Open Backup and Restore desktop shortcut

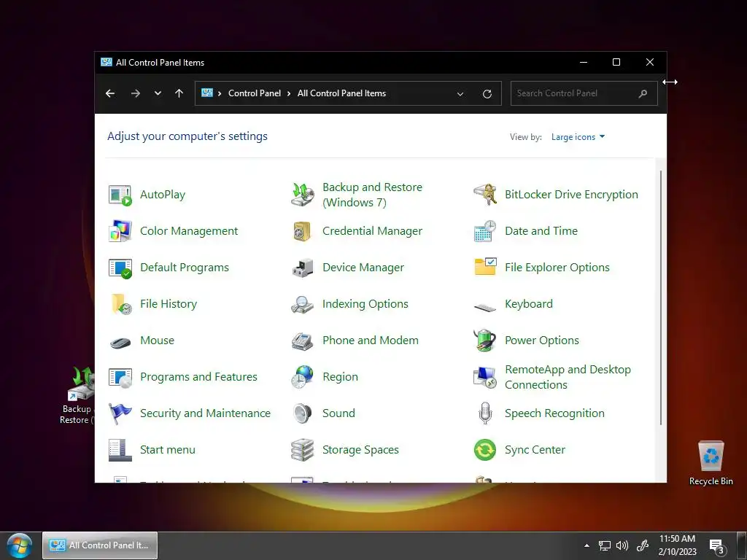pyautogui.click(x=77, y=395)
